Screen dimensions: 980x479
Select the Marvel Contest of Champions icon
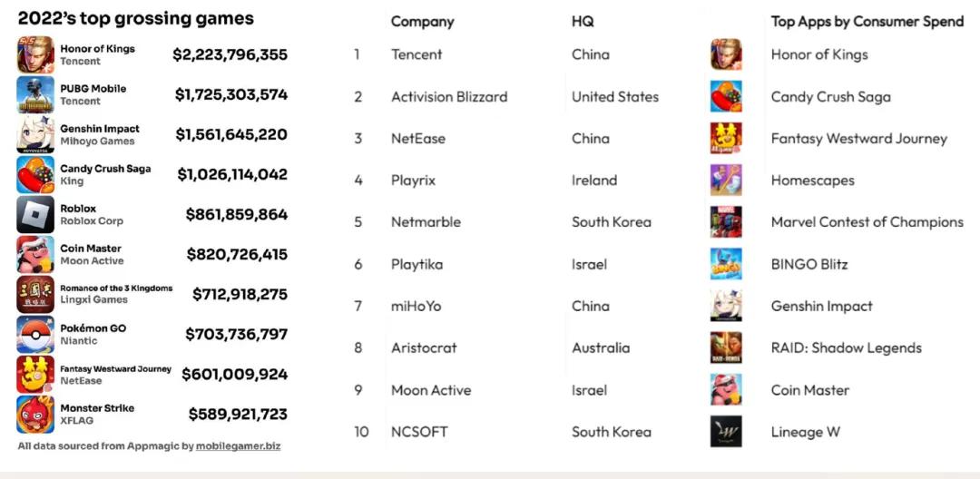(x=726, y=222)
